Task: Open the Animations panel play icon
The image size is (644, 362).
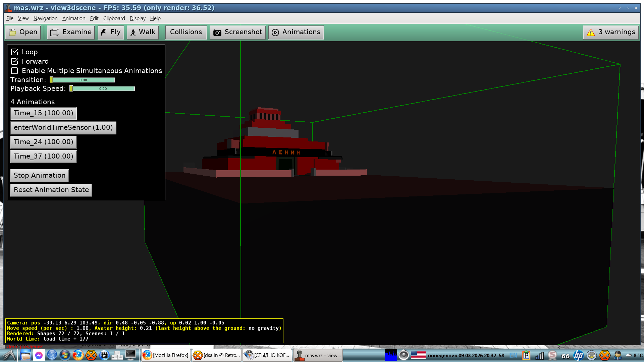Action: [275, 33]
